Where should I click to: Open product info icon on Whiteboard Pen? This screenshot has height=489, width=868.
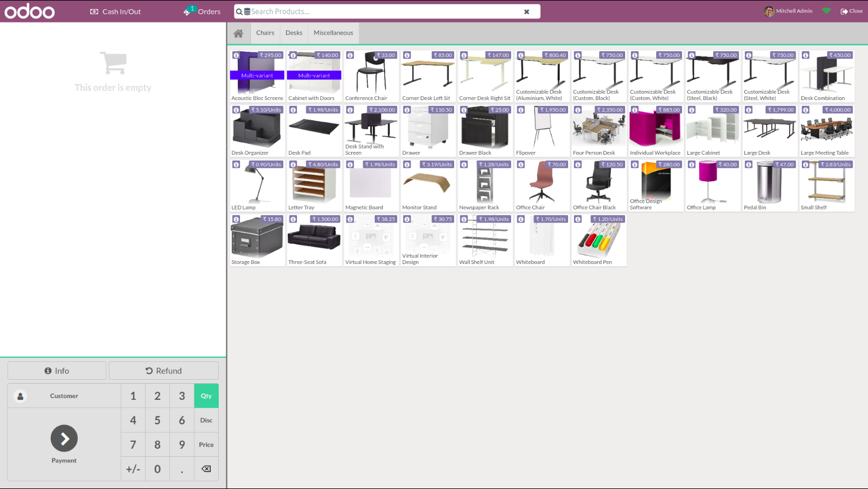[x=578, y=219]
